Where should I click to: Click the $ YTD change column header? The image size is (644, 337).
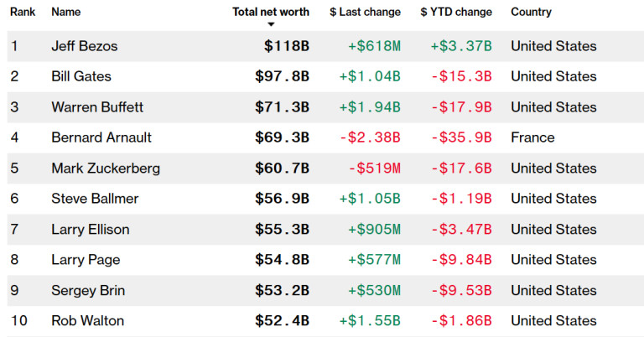coord(456,12)
